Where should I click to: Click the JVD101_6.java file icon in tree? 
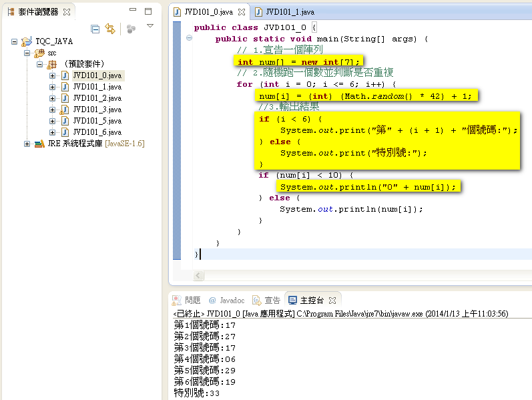pos(65,132)
